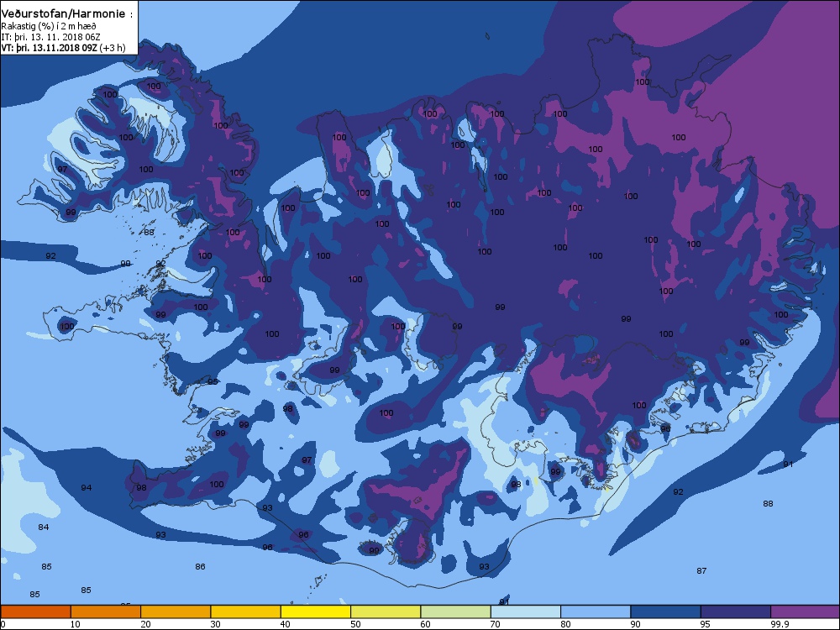Click legend tick label 30
Image resolution: width=840 pixels, height=630 pixels.
[215, 624]
